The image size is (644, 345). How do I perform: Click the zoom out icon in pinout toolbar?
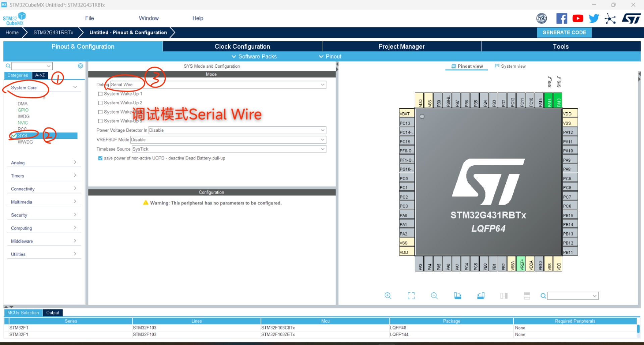tap(434, 296)
